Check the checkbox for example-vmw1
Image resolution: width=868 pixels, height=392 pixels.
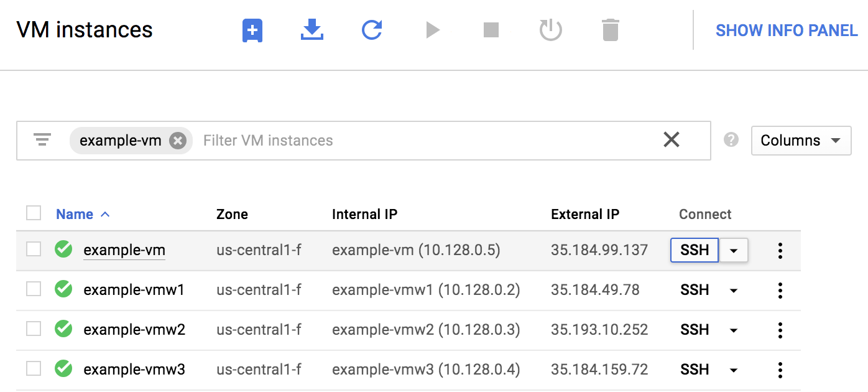pos(33,290)
